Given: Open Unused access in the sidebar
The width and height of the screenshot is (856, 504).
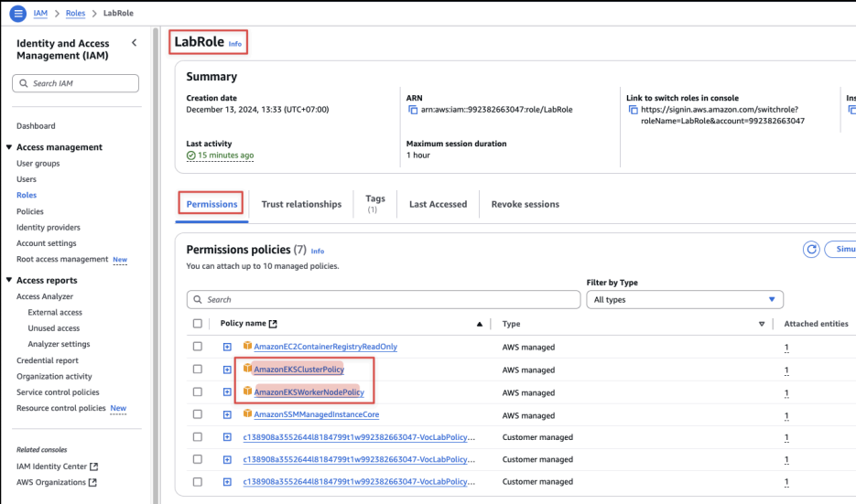Looking at the screenshot, I should pyautogui.click(x=53, y=328).
